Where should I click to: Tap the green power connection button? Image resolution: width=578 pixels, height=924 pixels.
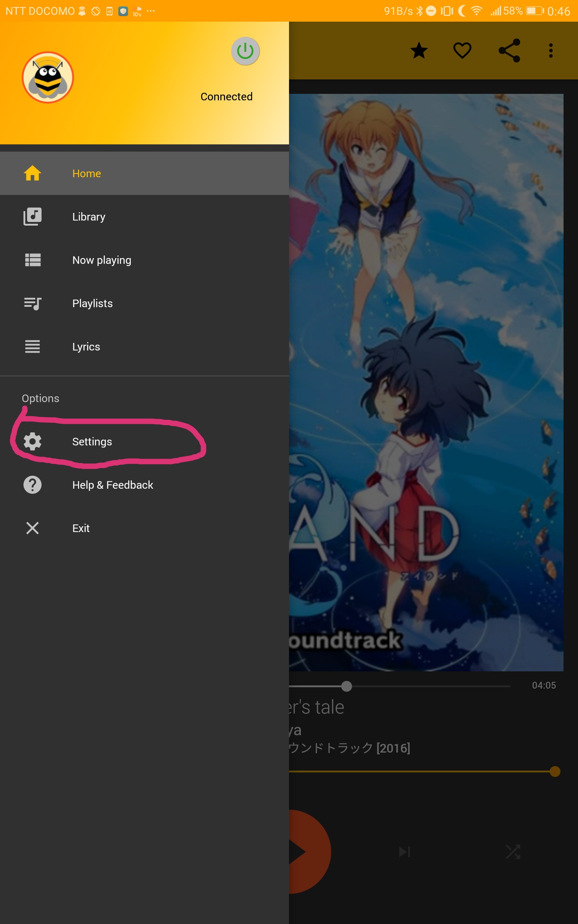[245, 51]
